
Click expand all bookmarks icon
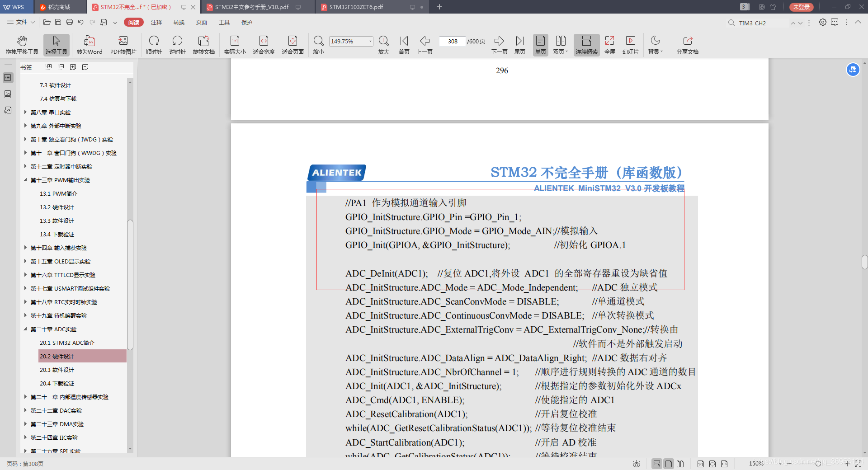coord(48,67)
